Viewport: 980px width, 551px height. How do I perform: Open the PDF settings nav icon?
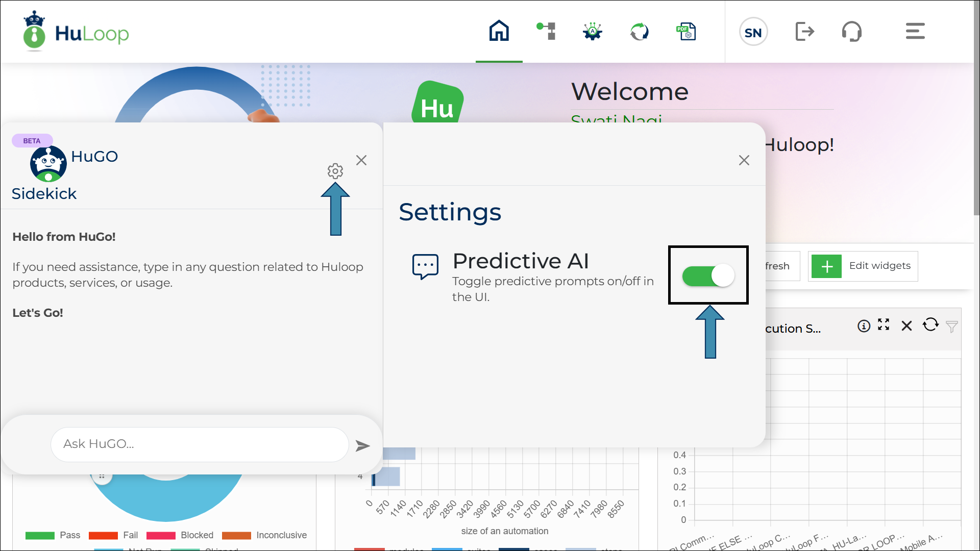[x=686, y=32]
